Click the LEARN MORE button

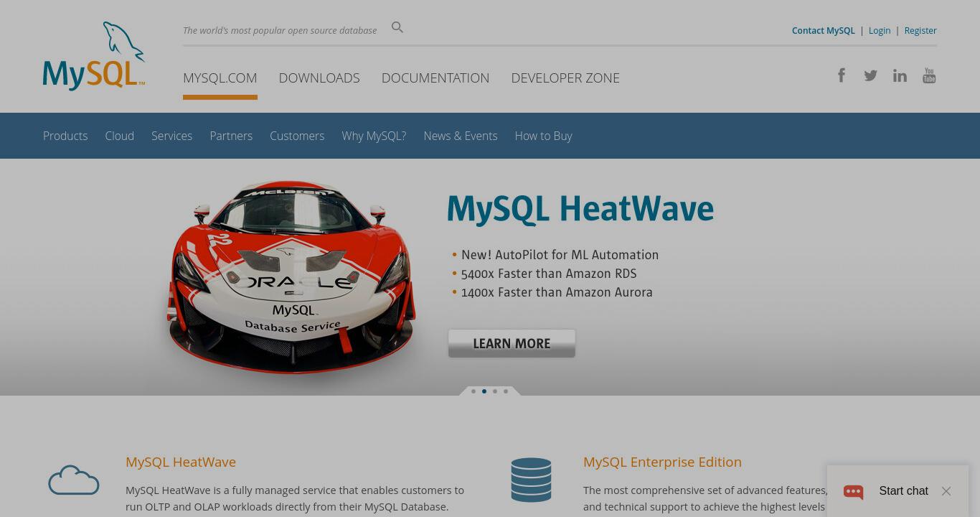[512, 343]
